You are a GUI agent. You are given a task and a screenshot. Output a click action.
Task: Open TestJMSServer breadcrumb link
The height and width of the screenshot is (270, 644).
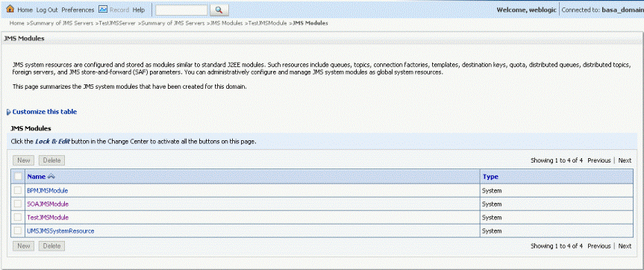[x=117, y=23]
